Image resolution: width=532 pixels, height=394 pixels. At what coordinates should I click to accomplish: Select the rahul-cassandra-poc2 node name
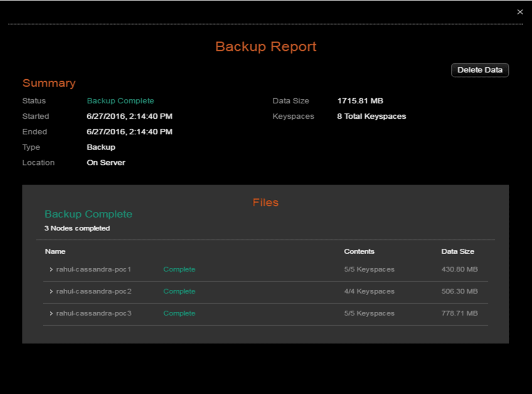click(94, 291)
